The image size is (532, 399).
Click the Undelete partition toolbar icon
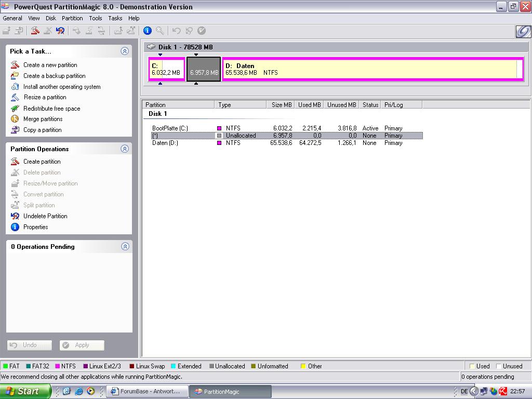tap(60, 31)
